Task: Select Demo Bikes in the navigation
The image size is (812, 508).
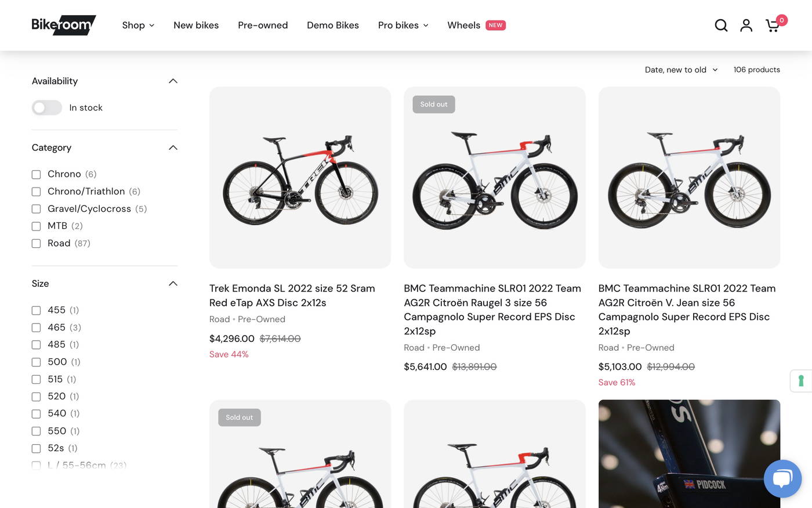Action: [333, 25]
